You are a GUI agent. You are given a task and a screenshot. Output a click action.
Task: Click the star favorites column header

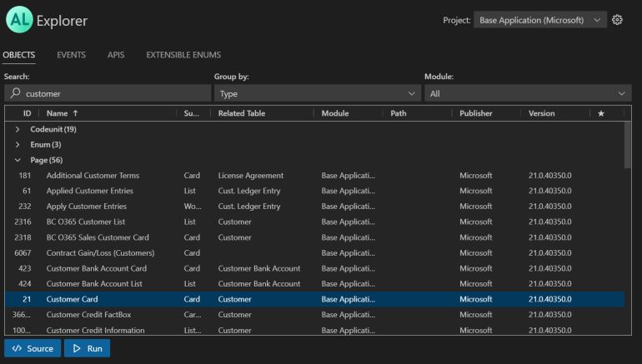pos(601,113)
